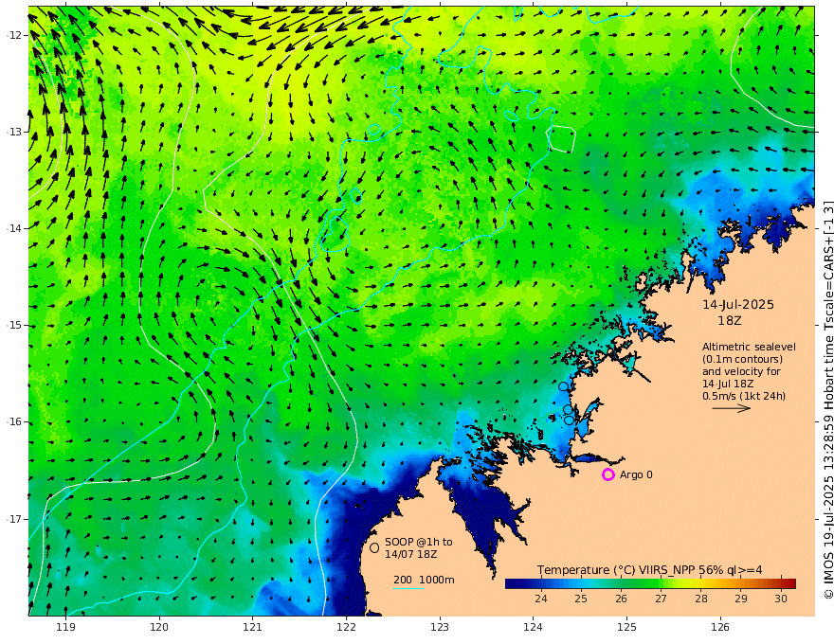The width and height of the screenshot is (834, 644).
Task: Click the "18Z" time under the date
Action: click(729, 321)
